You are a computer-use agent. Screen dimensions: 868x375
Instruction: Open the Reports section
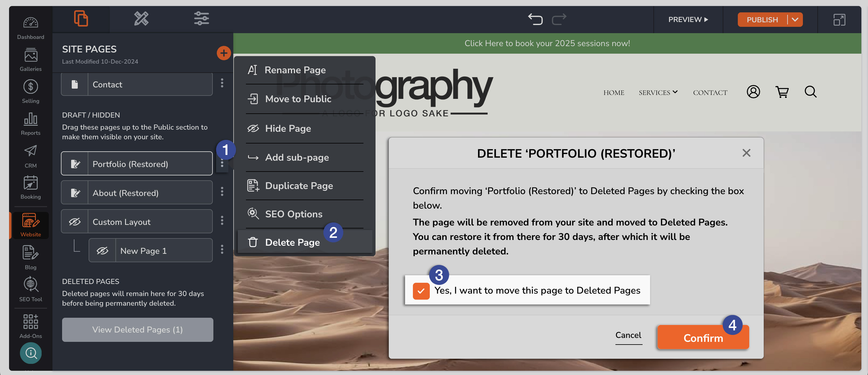[31, 124]
